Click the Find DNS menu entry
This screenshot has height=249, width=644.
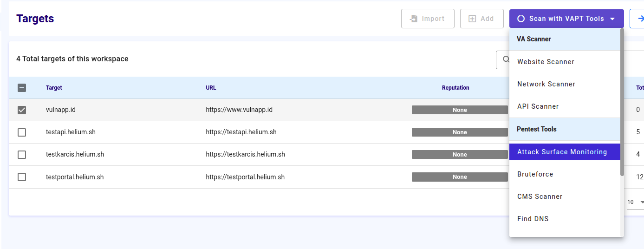pyautogui.click(x=533, y=219)
